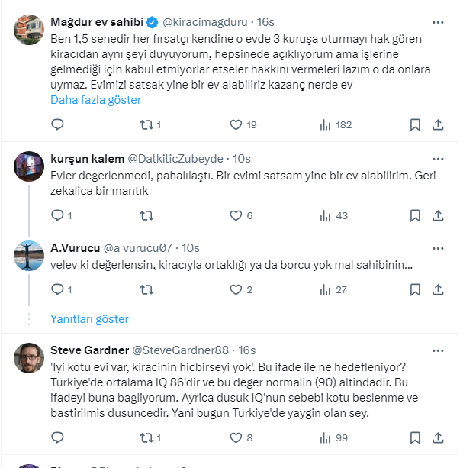Like kurşun kalem's reply
The height and width of the screenshot is (468, 476).
[x=235, y=216]
